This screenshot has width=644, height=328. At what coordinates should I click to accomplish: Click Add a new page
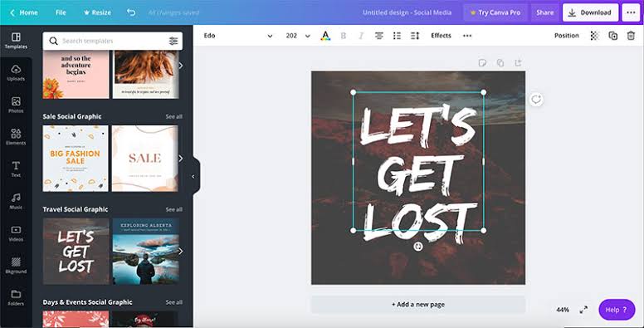click(x=418, y=305)
